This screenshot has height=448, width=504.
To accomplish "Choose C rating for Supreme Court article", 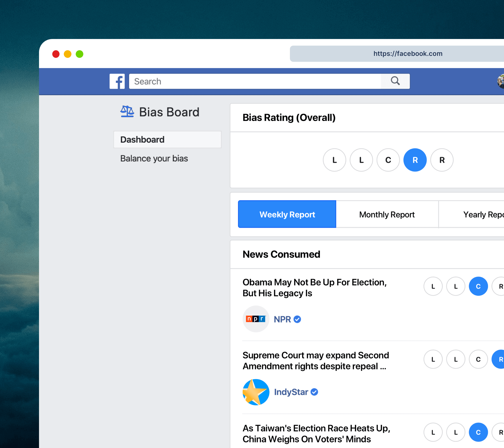I will tap(478, 359).
